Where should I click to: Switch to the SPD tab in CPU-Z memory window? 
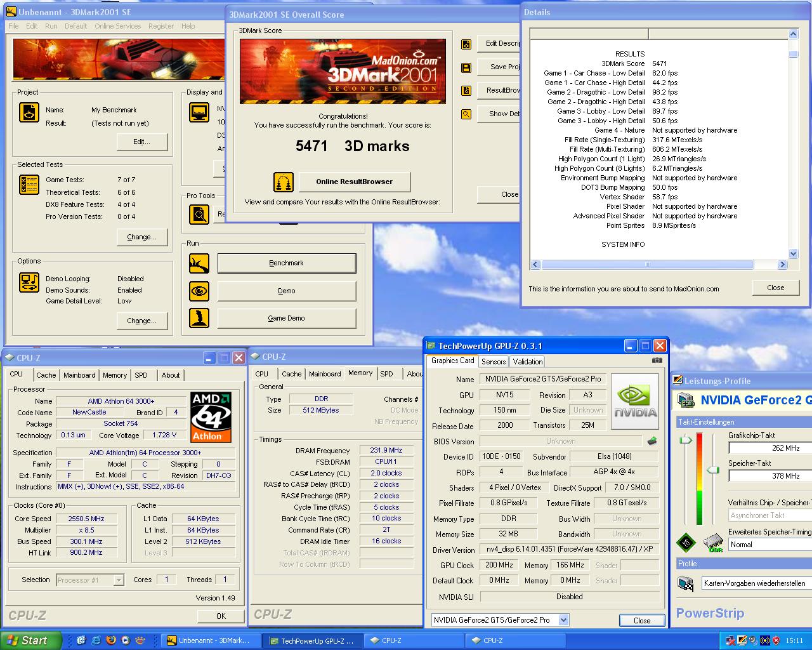coord(386,374)
